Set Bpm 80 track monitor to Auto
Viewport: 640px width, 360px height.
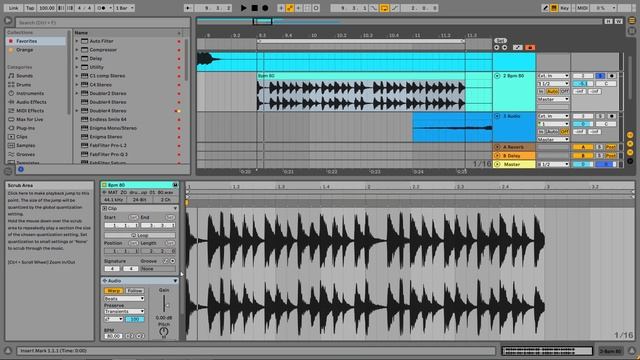(x=552, y=91)
